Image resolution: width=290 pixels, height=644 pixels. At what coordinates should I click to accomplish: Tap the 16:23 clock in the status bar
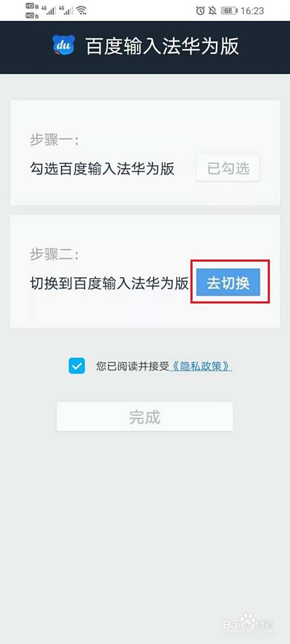(x=252, y=10)
